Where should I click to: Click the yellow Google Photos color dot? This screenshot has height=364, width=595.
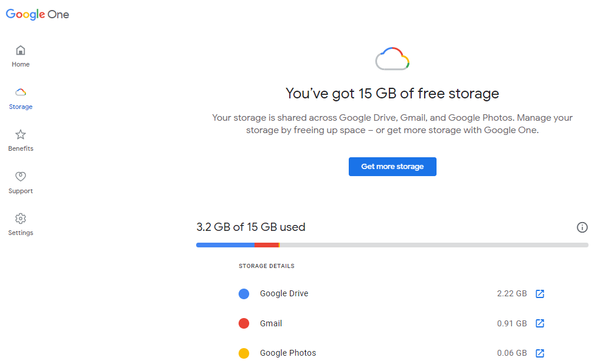(244, 353)
